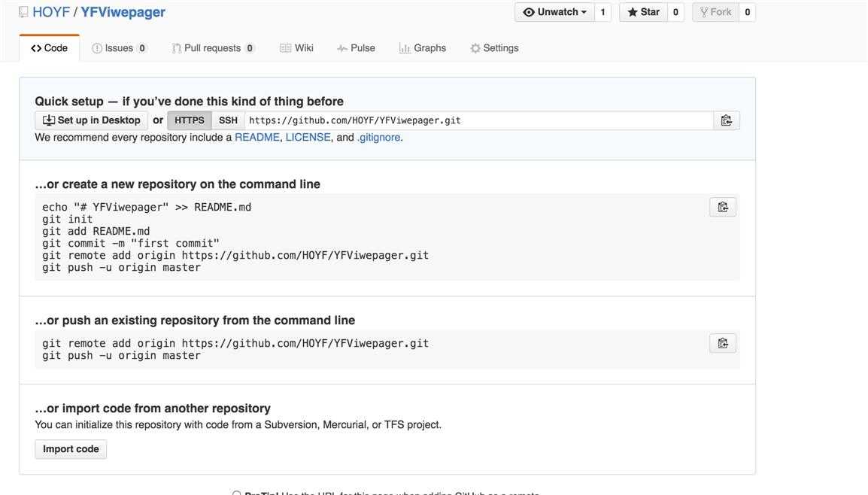Click the echo "# YFViwepager" command line
Screen dimensions: 868x495
[x=147, y=207]
